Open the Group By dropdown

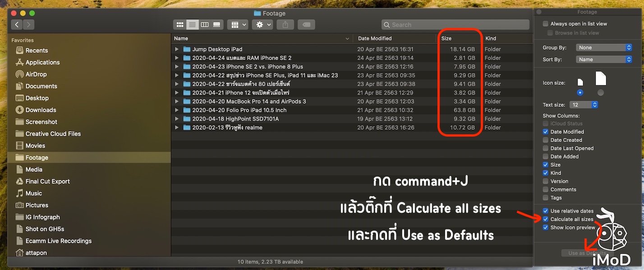tap(604, 48)
